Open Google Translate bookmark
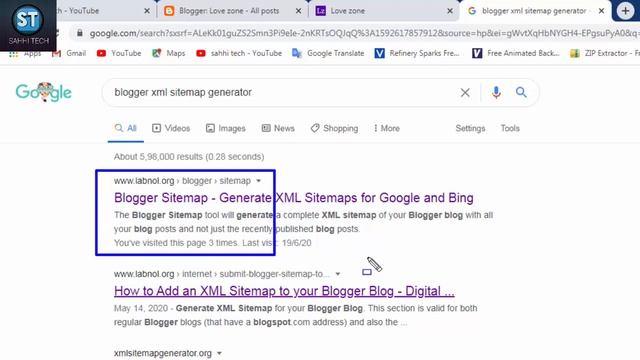Screen dimensions: 640x360 328,53
